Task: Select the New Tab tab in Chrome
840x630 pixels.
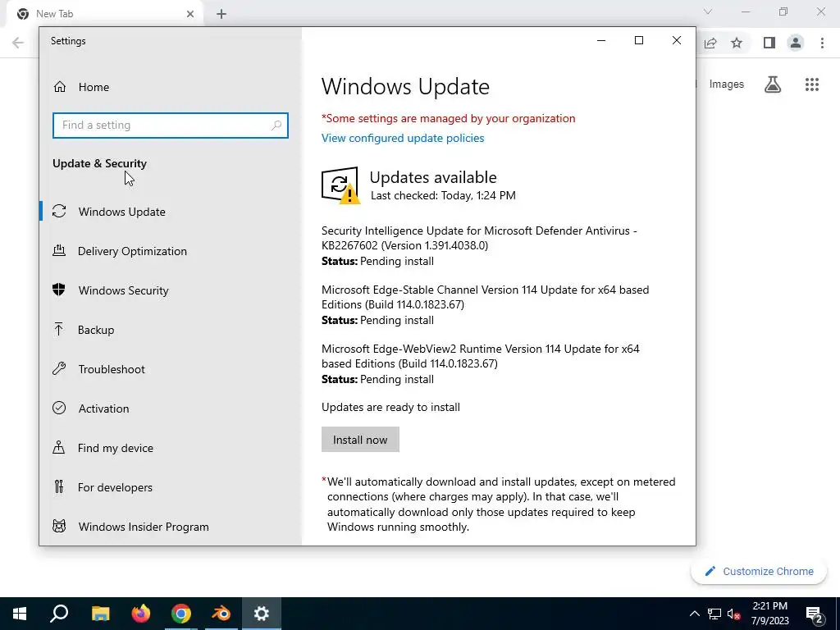Action: (x=104, y=14)
